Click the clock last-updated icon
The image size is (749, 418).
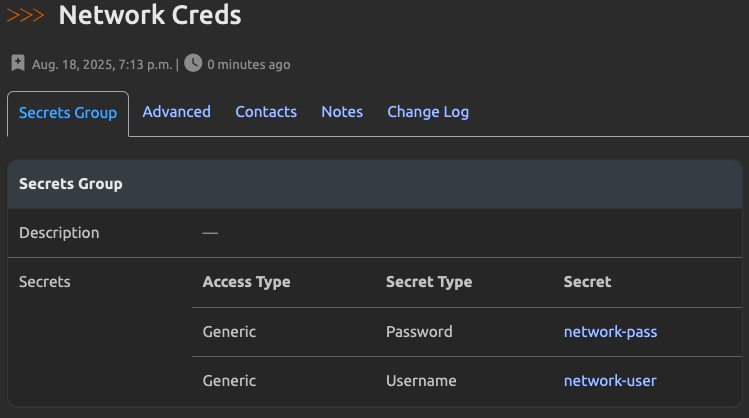click(193, 63)
